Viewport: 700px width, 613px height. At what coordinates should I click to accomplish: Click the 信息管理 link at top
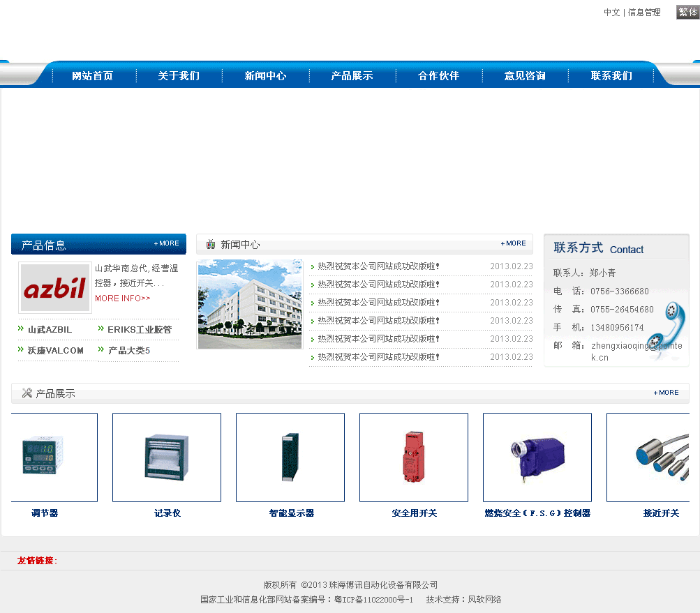(644, 13)
